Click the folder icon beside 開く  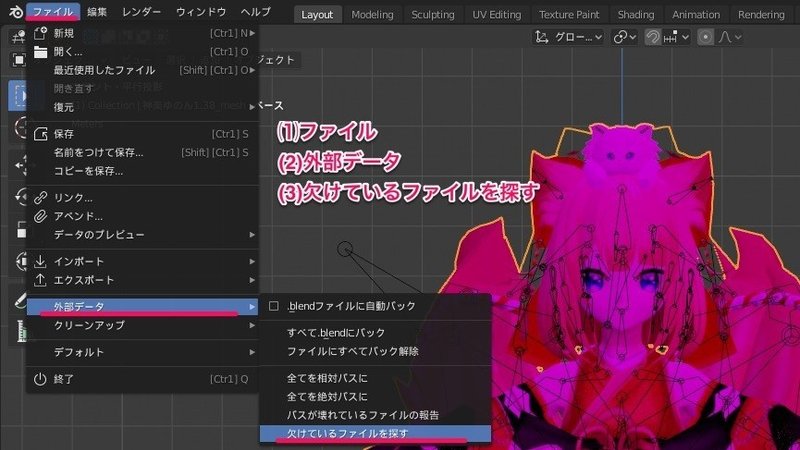[x=40, y=52]
